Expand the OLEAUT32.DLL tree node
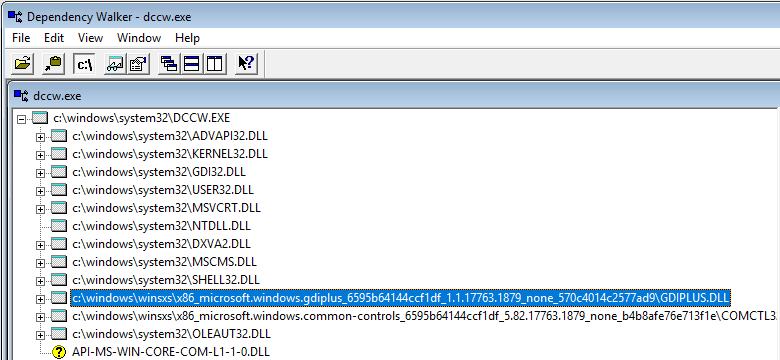Viewport: 780px width, 360px height. [x=40, y=334]
